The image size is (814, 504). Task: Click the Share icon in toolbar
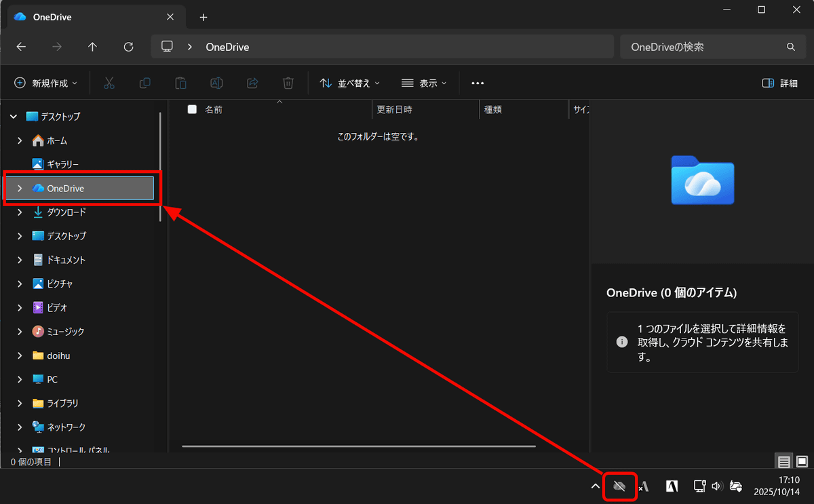pos(252,83)
